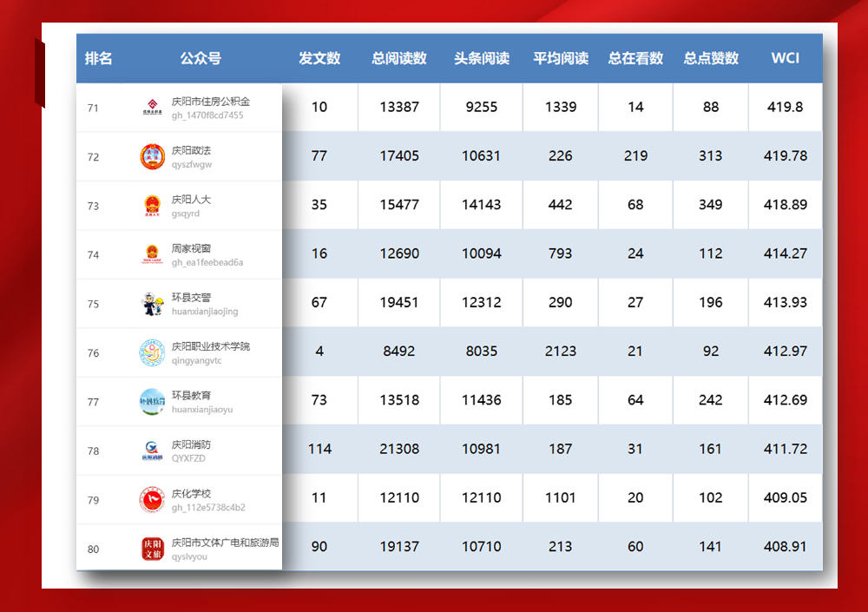This screenshot has width=868, height=612.
Task: Click the ID text gh_1470f8cd7455
Action: tap(207, 115)
